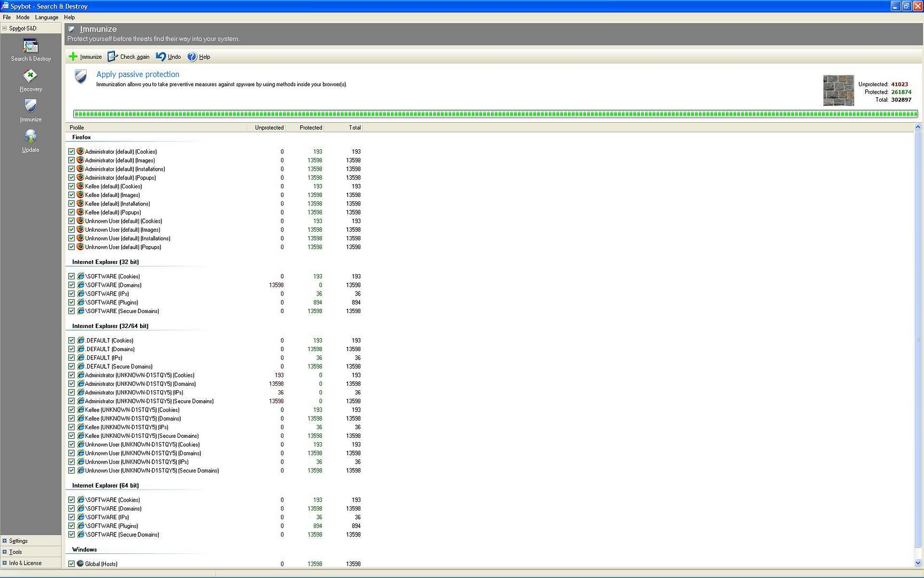
Task: Click Firefox icon for Administrator (default) (Cookies)
Action: [x=80, y=151]
